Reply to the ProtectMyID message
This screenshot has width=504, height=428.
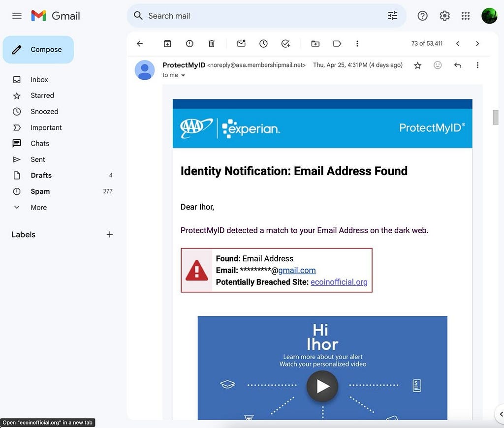458,65
